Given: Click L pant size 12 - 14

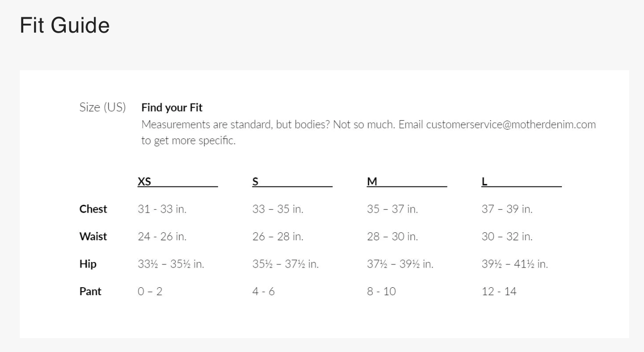Looking at the screenshot, I should (x=499, y=292).
